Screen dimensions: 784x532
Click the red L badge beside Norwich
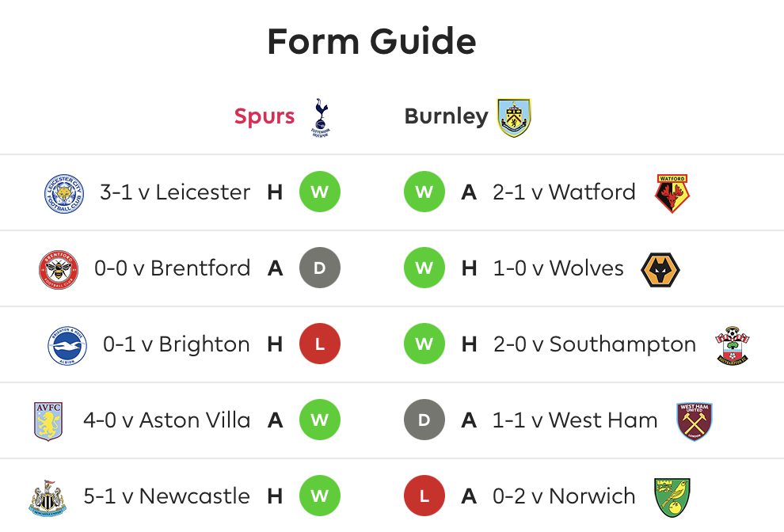tap(424, 496)
